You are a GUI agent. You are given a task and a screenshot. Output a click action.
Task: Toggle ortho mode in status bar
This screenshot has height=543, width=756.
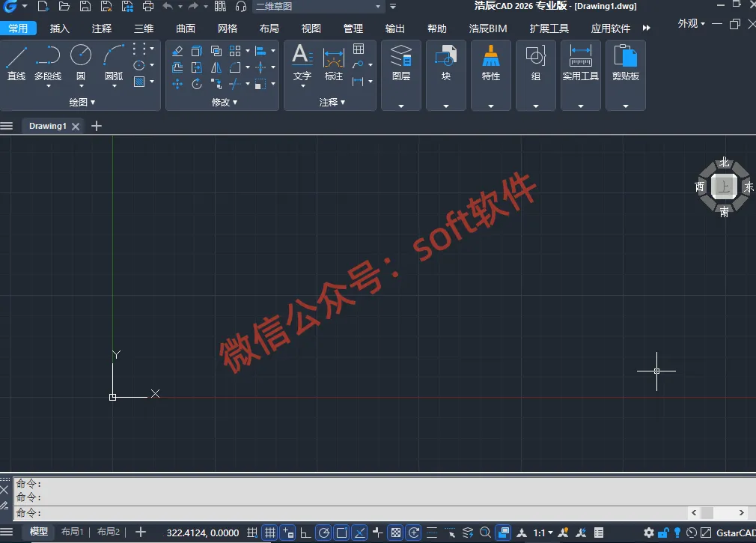click(x=305, y=533)
